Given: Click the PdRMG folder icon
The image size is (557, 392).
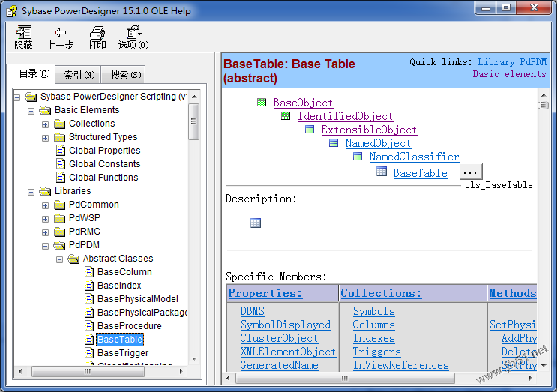Looking at the screenshot, I should click(x=60, y=232).
